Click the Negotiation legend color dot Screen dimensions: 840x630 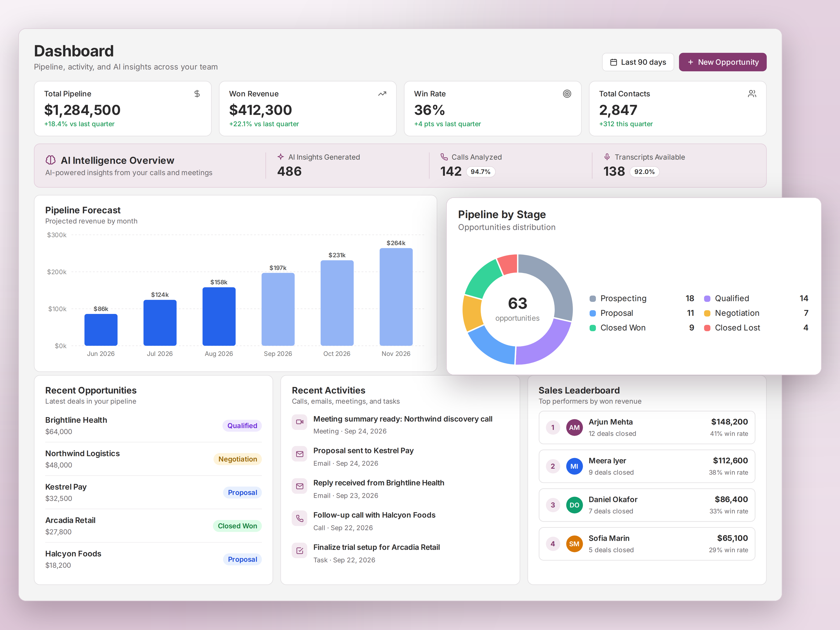tap(707, 313)
